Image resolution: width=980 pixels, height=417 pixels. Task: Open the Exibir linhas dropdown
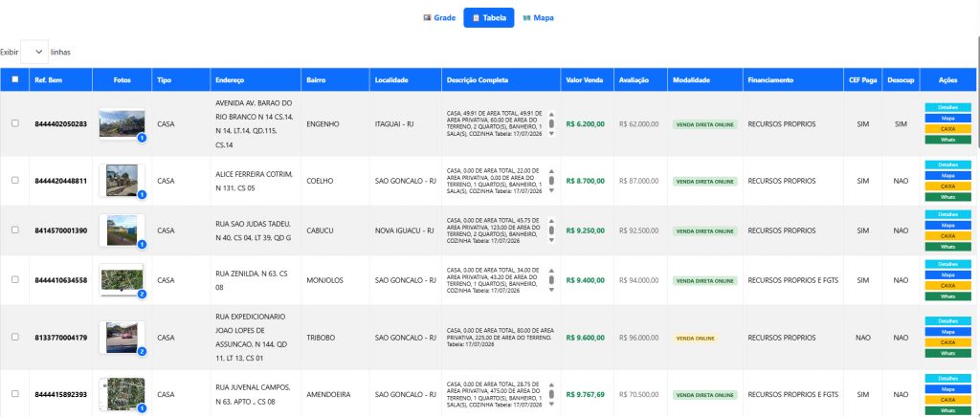pyautogui.click(x=34, y=52)
